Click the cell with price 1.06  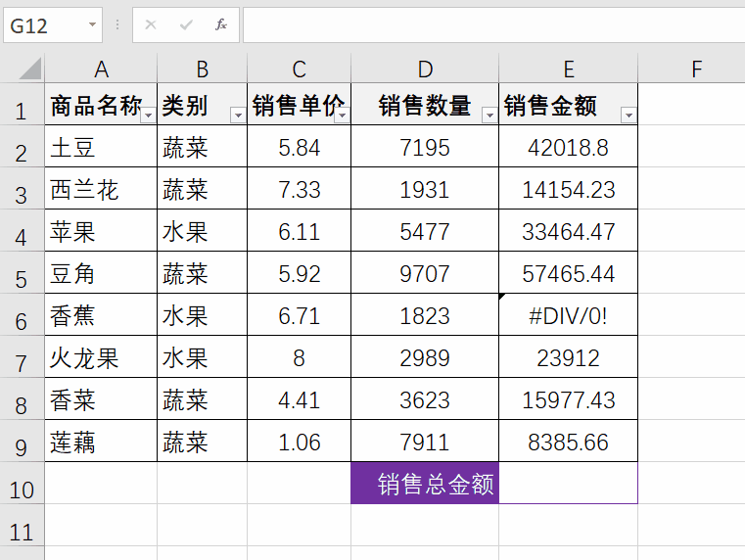299,441
